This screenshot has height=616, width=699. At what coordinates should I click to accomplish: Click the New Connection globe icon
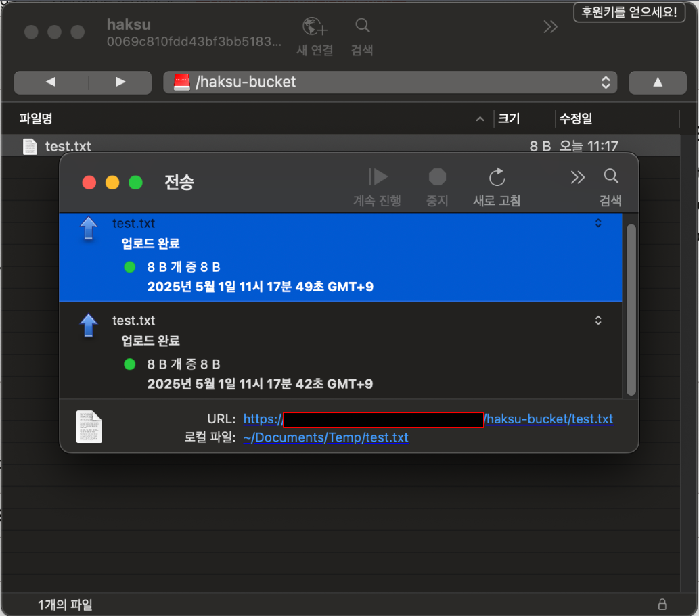[x=314, y=28]
